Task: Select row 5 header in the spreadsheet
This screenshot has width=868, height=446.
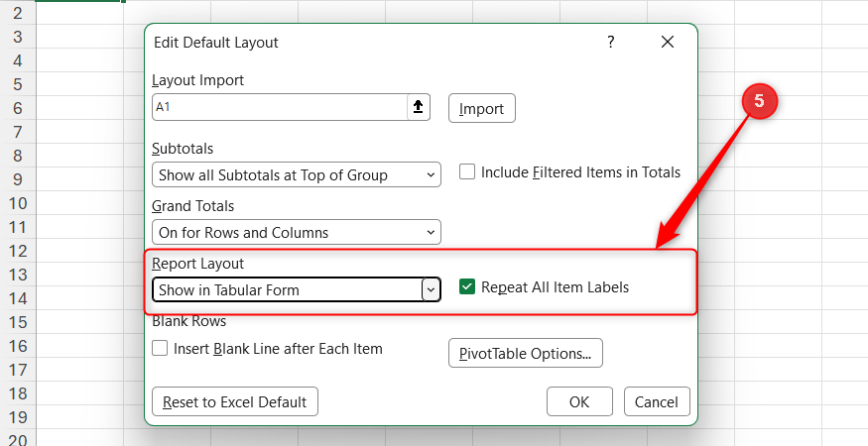Action: coord(18,84)
